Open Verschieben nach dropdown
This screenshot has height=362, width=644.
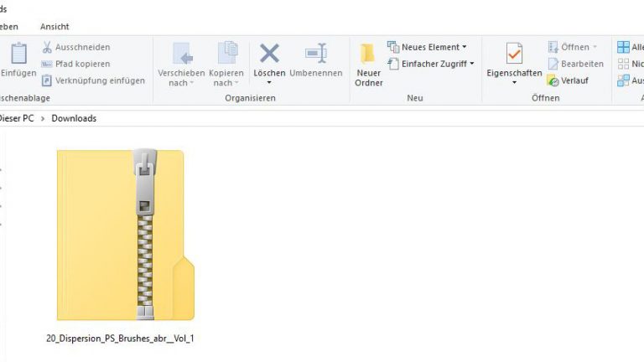pyautogui.click(x=181, y=65)
